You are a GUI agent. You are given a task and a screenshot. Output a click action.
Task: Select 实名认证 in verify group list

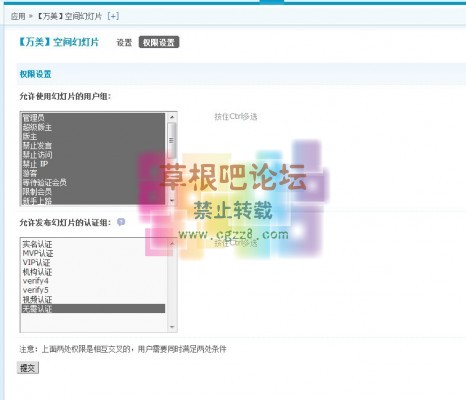click(x=93, y=244)
